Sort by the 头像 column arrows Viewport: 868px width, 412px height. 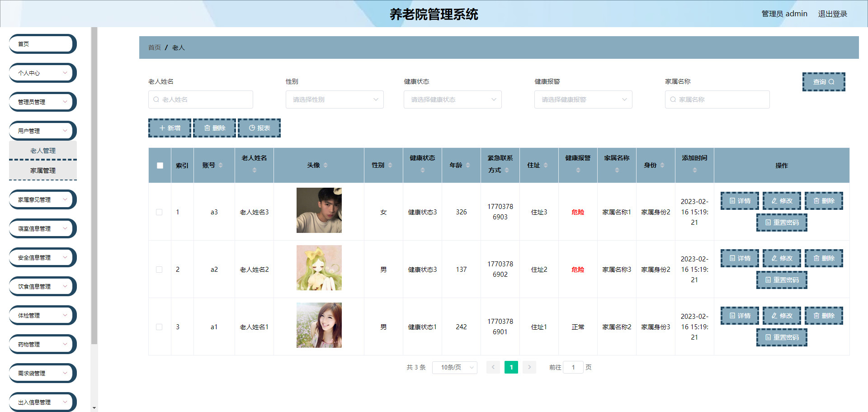[325, 166]
